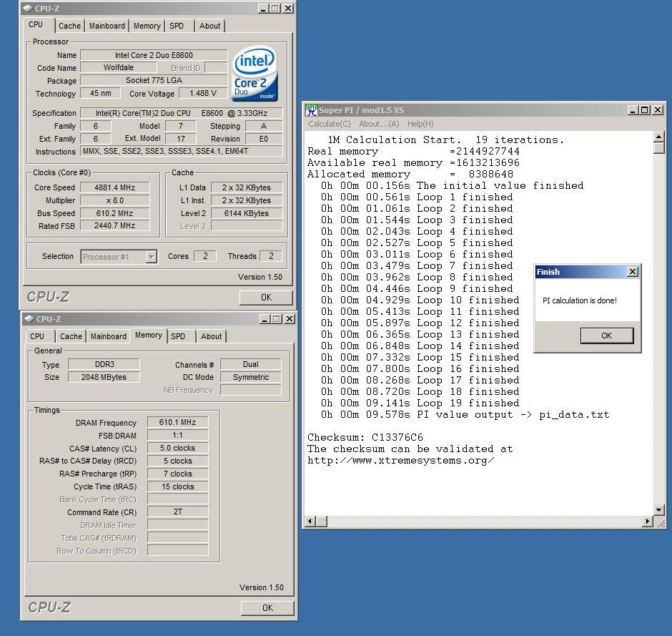
Task: Click the Bus Speed value '610.2 MHz'
Action: pyautogui.click(x=115, y=213)
